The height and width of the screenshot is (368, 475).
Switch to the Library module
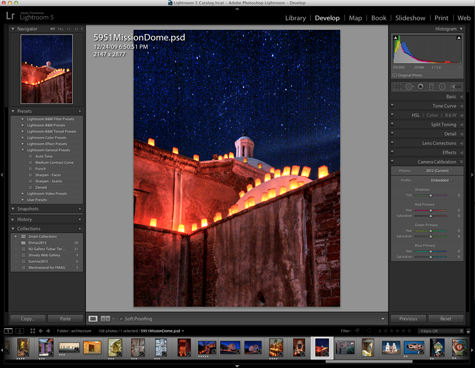pos(295,18)
